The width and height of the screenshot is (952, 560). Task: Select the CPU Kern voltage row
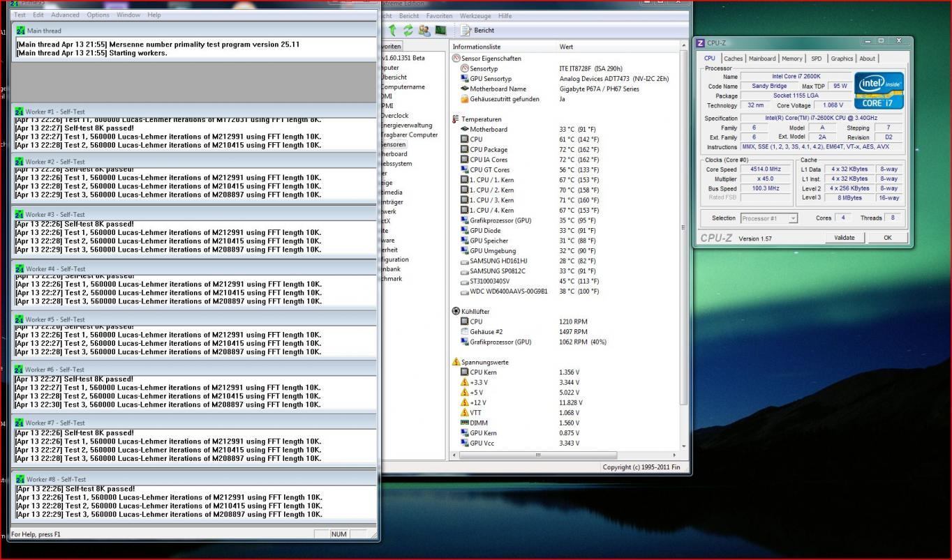pos(565,372)
